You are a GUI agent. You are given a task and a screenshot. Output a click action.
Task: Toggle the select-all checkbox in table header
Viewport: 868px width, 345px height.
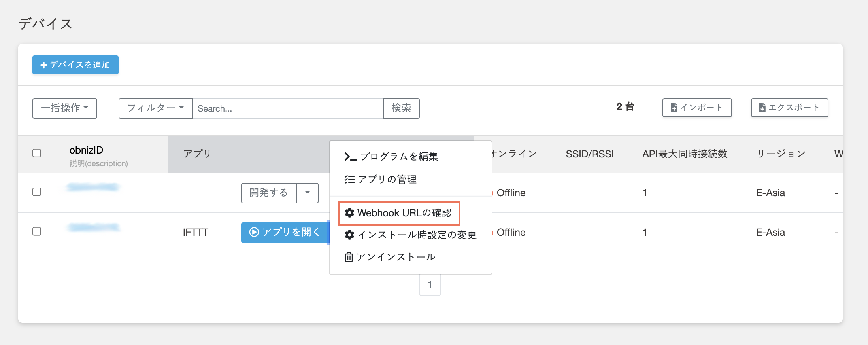[37, 153]
